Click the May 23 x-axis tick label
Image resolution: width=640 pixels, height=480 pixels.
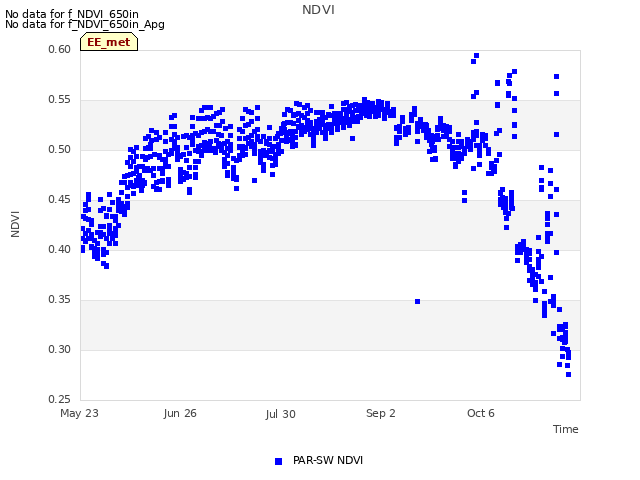pos(79,413)
